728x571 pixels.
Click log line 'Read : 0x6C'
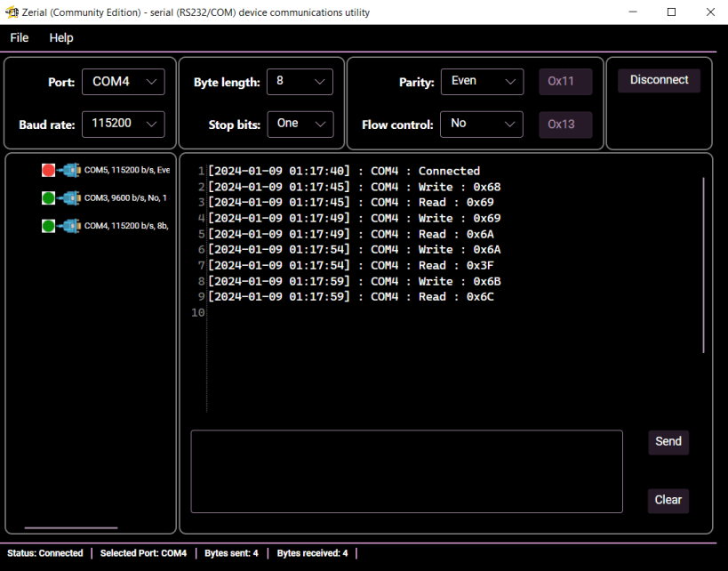click(351, 297)
